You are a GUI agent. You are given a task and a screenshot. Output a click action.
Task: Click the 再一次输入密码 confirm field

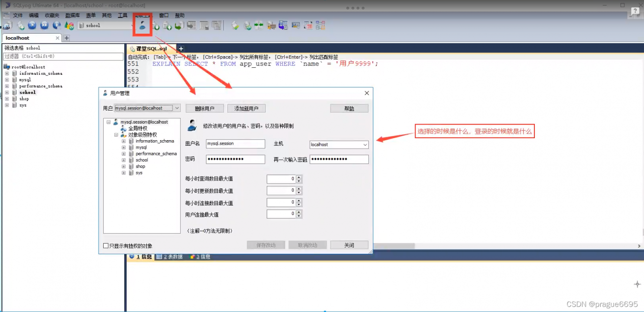pos(339,159)
